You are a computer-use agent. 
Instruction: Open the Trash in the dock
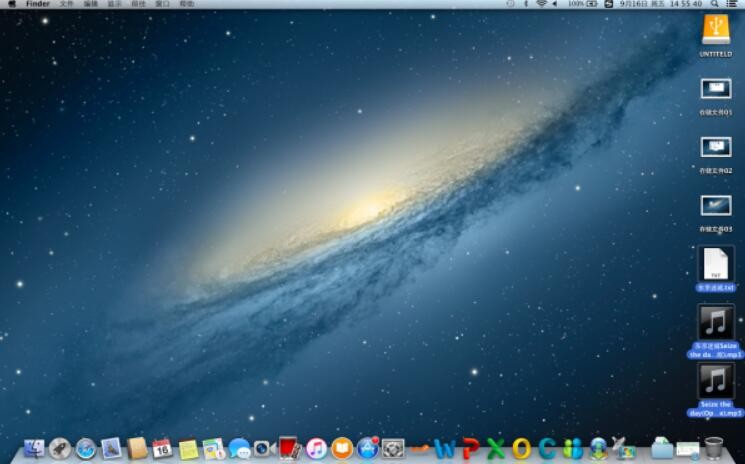714,448
